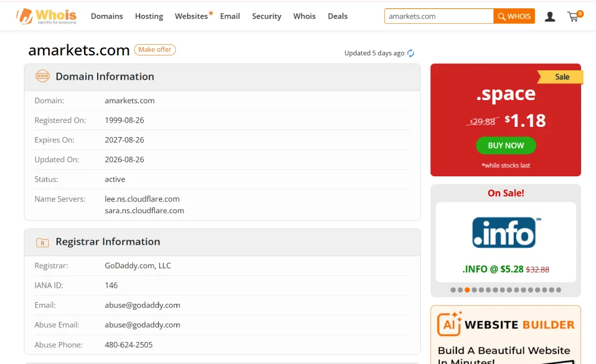596x364 pixels.
Task: Click the Registrar Information R icon
Action: click(x=42, y=242)
